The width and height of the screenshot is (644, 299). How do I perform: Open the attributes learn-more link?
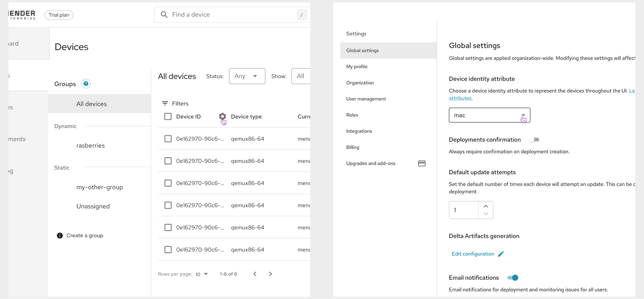tap(461, 98)
